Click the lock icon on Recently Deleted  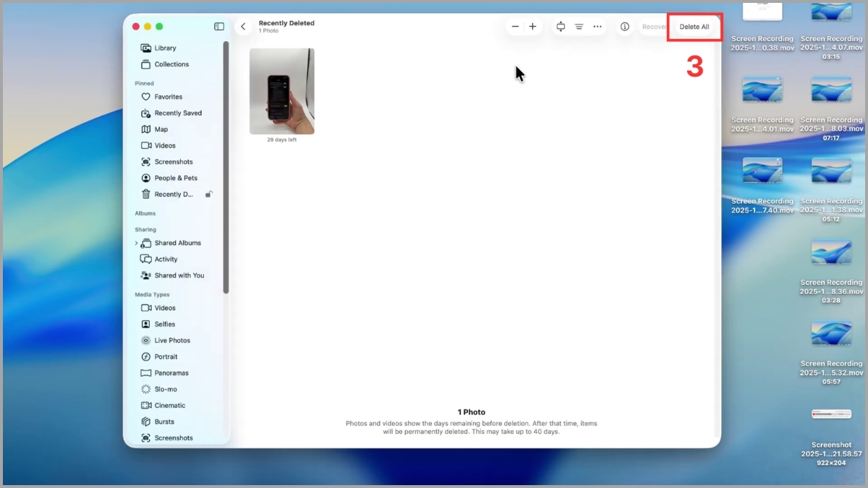(209, 194)
